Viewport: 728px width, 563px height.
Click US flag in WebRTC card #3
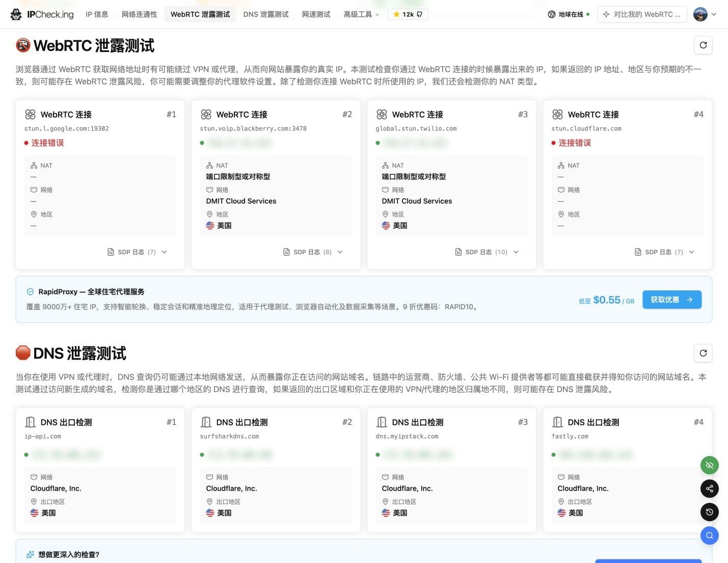coord(386,225)
